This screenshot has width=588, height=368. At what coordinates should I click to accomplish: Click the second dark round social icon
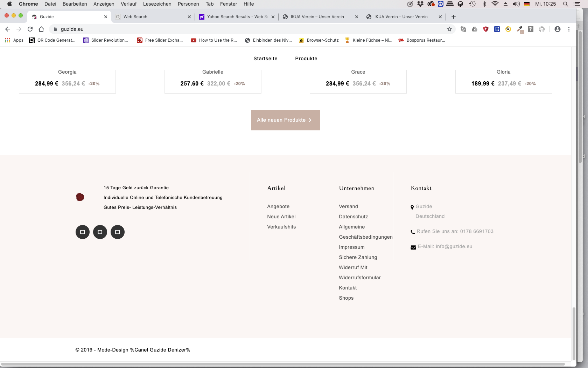coord(100,232)
